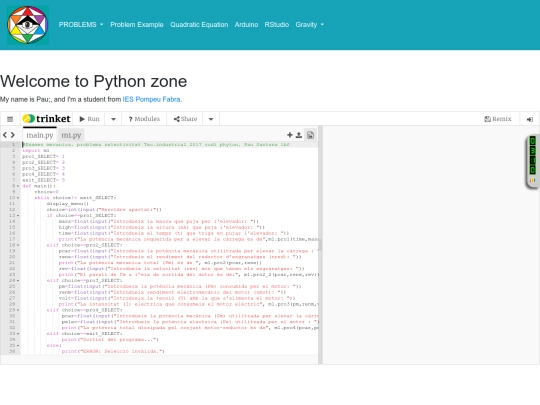The image size is (540, 405).
Task: Click the 'Selecció invàlida' print line
Action: coord(113,351)
